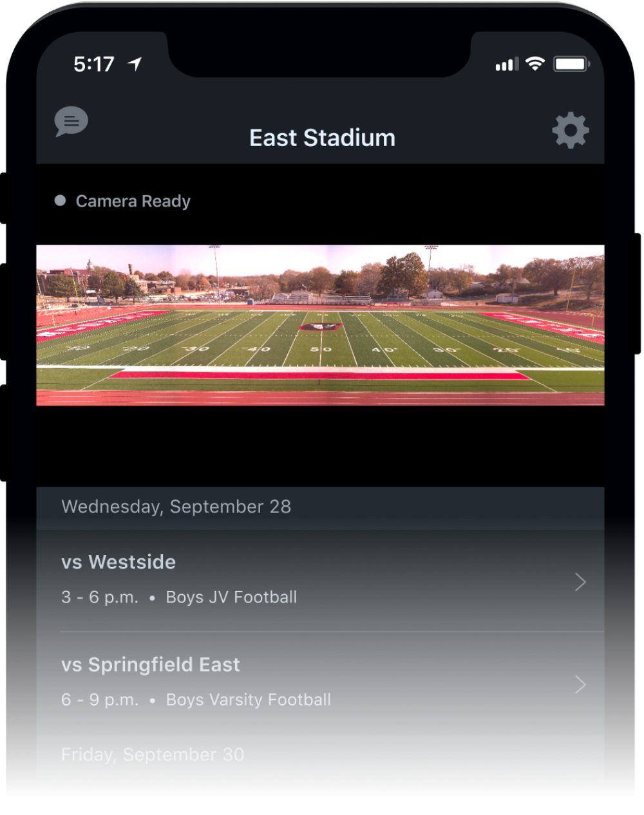Select the Boys JV Football event text
The height and width of the screenshot is (815, 644).
coord(231,597)
